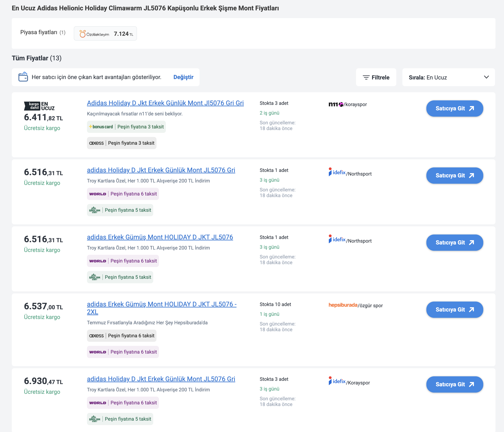Click Değiştir to change card advantages
The image size is (504, 432).
(183, 77)
